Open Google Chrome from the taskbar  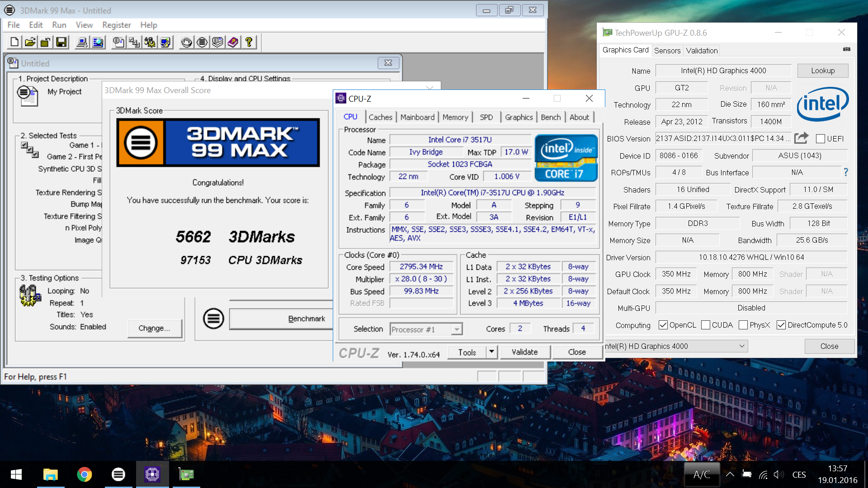(x=84, y=474)
